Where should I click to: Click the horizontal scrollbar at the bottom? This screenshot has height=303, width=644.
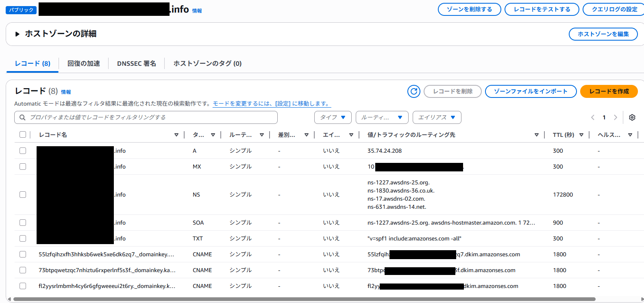point(304,299)
